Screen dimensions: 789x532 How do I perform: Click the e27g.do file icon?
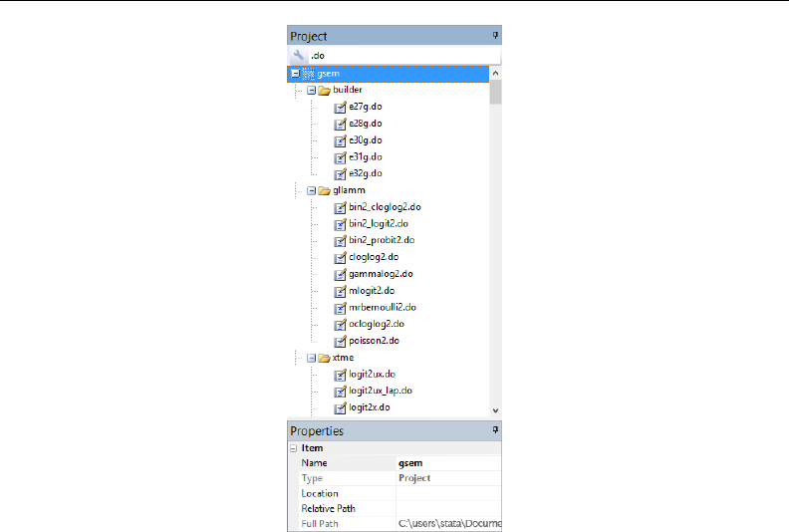click(x=340, y=108)
